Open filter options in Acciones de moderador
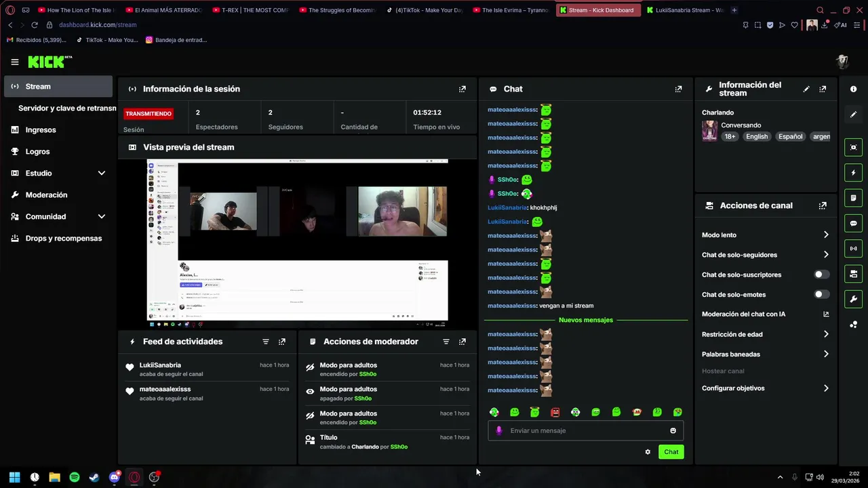Screen dimensions: 868x488 tap(446, 342)
